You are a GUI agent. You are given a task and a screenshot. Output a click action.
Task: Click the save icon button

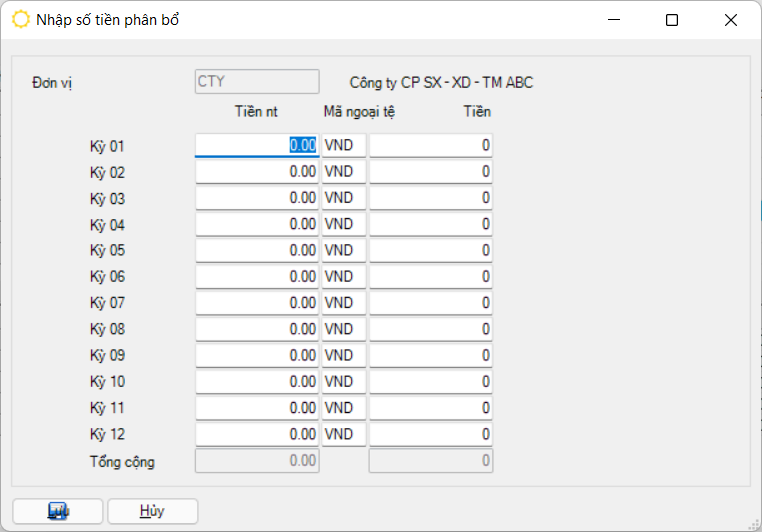[x=58, y=511]
